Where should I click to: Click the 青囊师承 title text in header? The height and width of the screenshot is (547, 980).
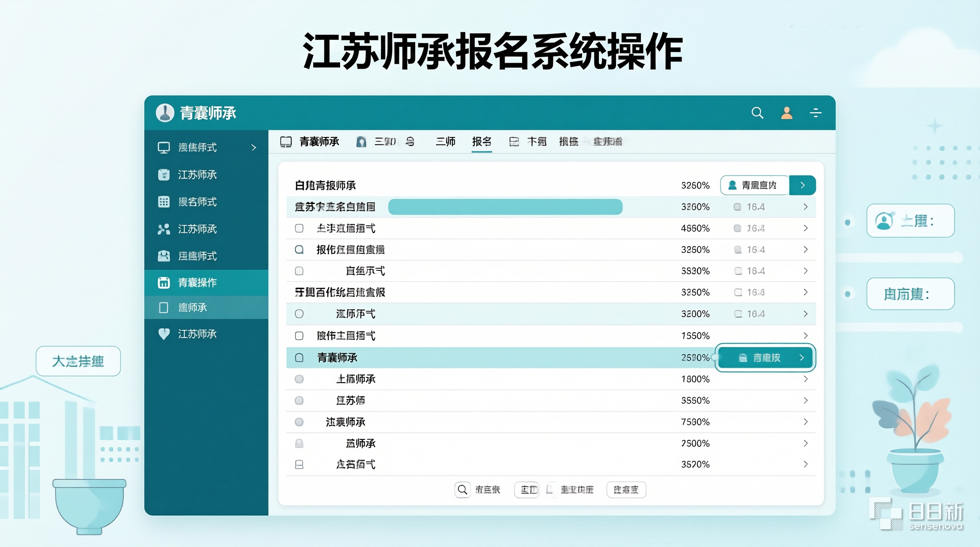tap(208, 113)
